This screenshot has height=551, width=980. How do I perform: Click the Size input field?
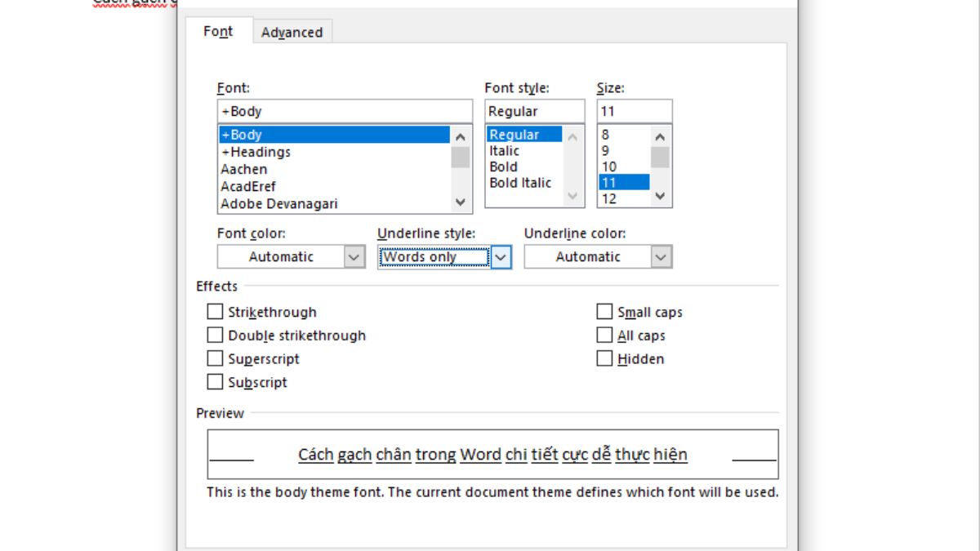tap(635, 111)
